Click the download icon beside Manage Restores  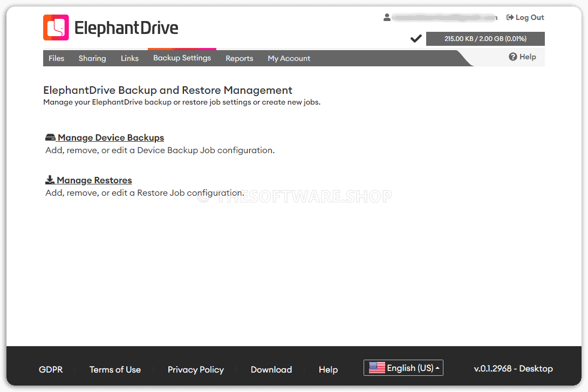(x=50, y=180)
